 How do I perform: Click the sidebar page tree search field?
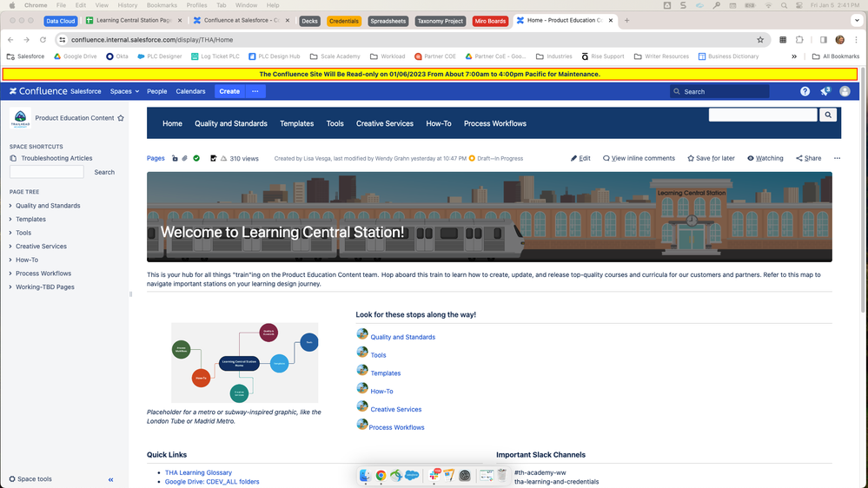pyautogui.click(x=47, y=172)
